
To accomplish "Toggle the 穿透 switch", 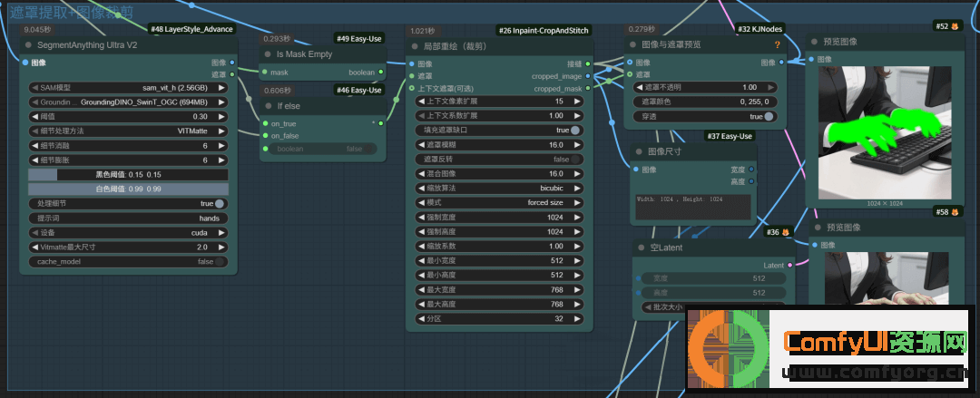I will click(x=769, y=116).
